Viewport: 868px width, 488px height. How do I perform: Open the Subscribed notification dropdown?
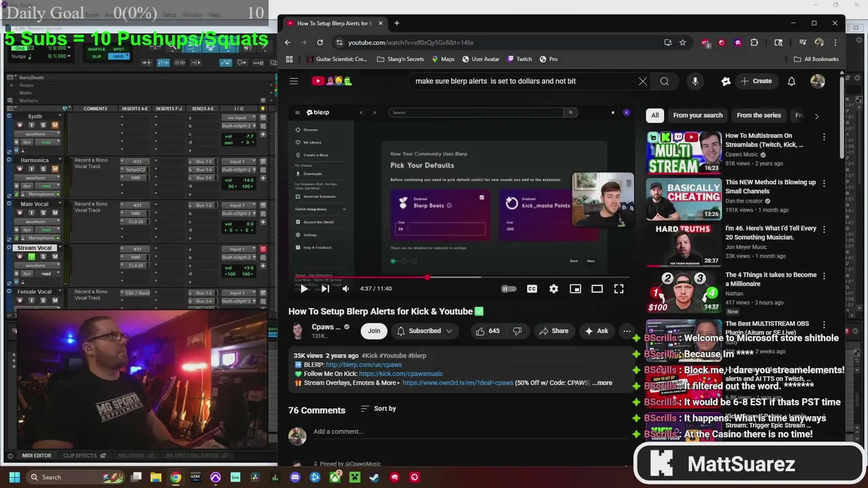point(425,331)
